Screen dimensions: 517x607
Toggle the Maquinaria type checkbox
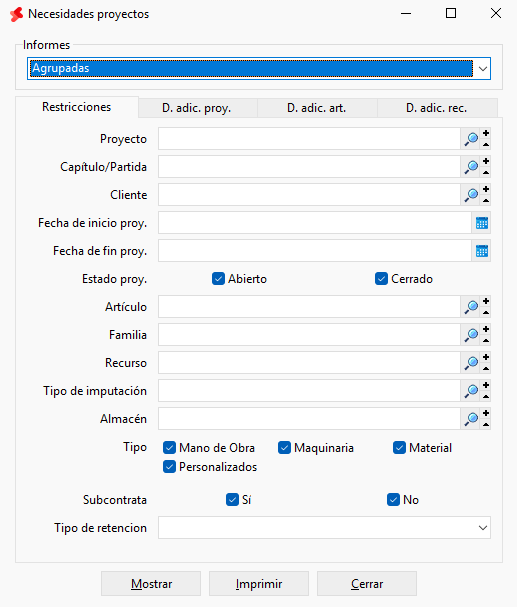(x=284, y=448)
